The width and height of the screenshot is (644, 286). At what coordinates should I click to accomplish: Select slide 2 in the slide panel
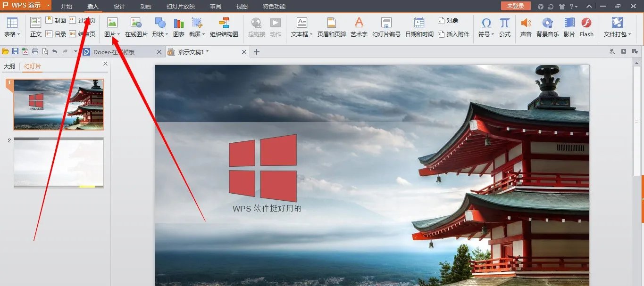[x=59, y=163]
